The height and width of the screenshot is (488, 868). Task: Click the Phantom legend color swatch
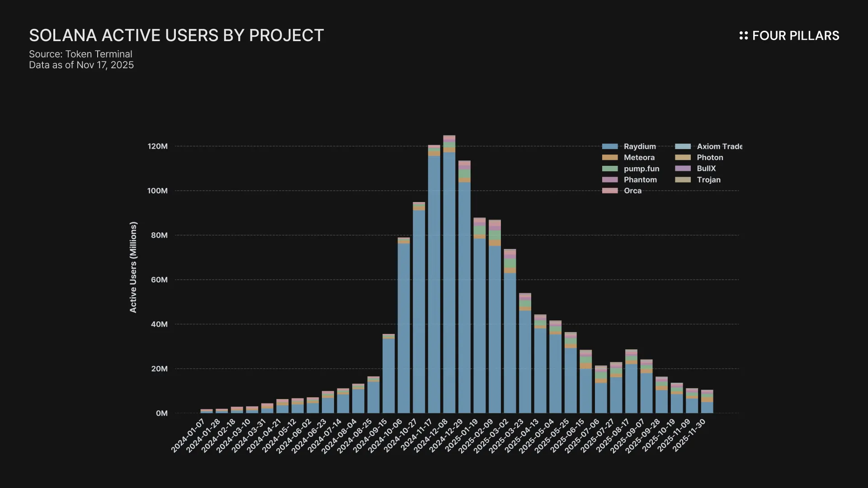[x=610, y=180]
